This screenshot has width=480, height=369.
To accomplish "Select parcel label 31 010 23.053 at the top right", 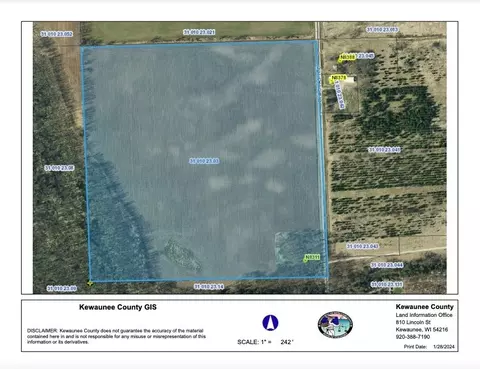I will click(x=382, y=30).
